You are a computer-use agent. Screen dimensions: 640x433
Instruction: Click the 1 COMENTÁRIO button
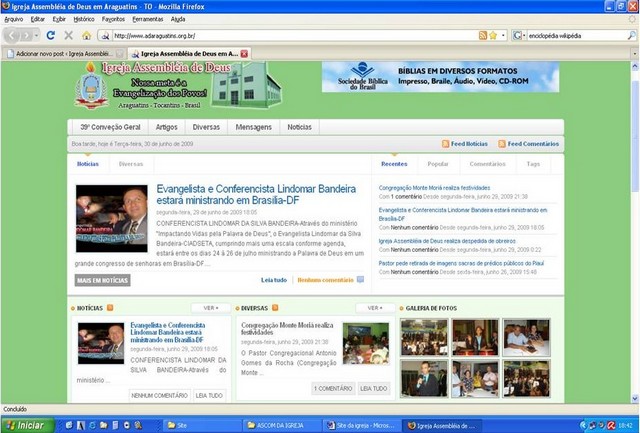point(333,389)
